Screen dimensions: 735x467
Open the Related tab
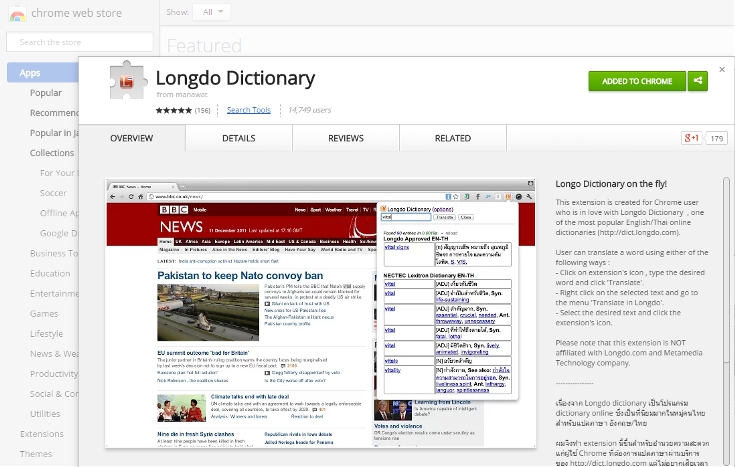click(x=453, y=138)
